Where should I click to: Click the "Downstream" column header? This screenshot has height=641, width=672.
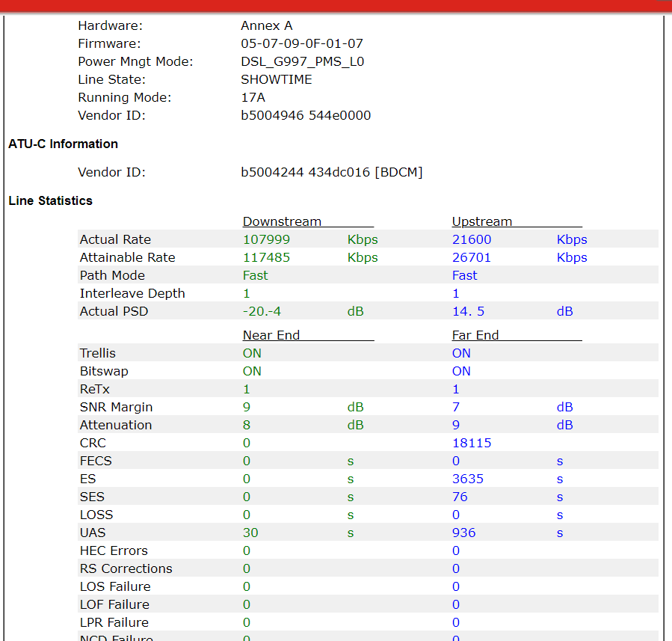[282, 221]
